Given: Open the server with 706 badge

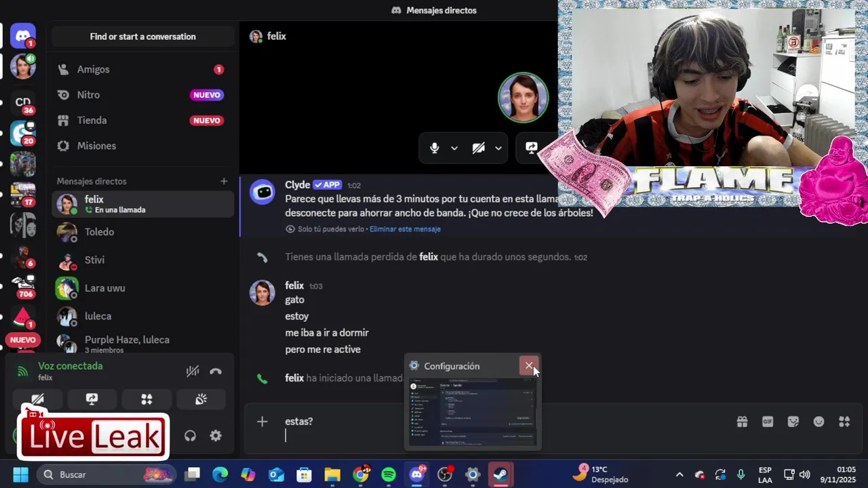Looking at the screenshot, I should (x=23, y=285).
